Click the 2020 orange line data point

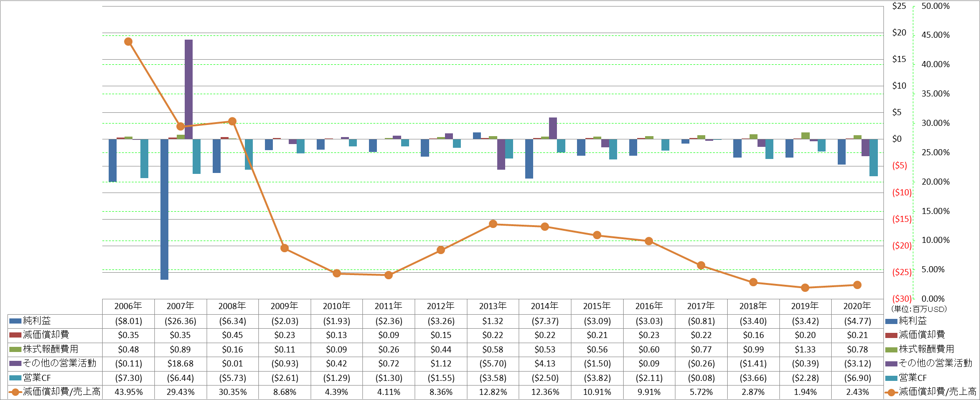[x=857, y=285]
